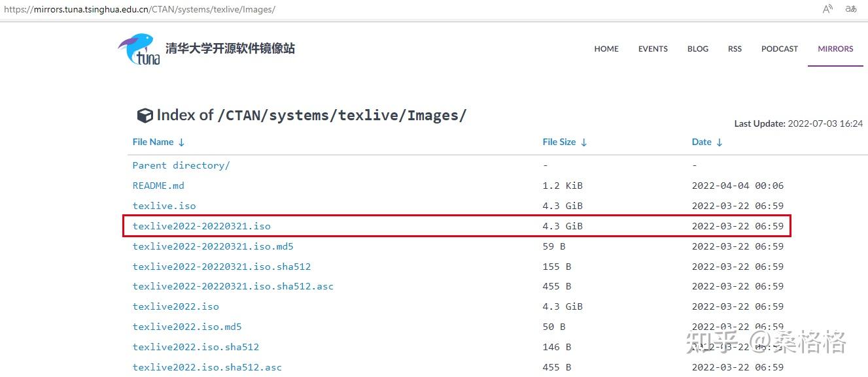Open the language translation icon
Image resolution: width=868 pixels, height=377 pixels.
[851, 9]
